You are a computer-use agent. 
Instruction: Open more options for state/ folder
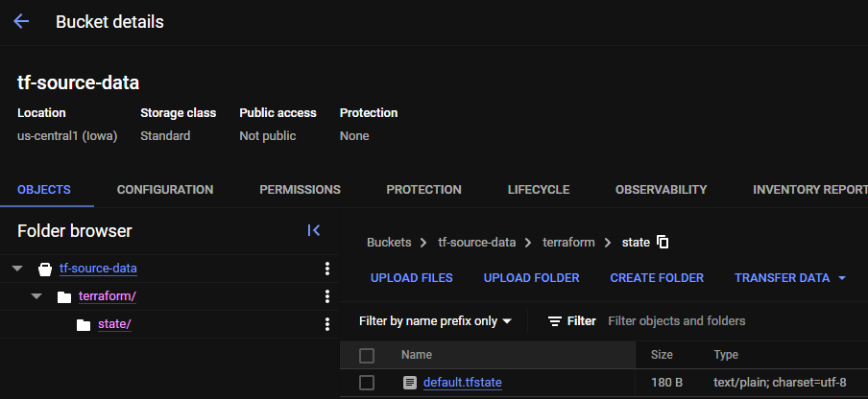(327, 324)
